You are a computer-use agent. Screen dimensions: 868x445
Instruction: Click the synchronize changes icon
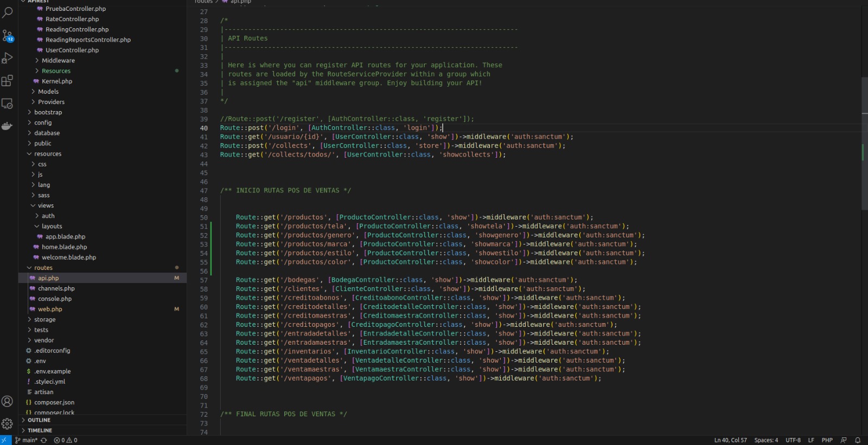(x=44, y=440)
